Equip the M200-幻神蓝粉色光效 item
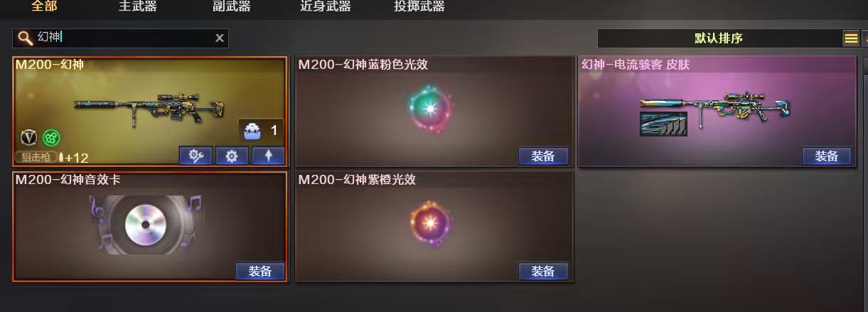This screenshot has width=868, height=312. (543, 156)
